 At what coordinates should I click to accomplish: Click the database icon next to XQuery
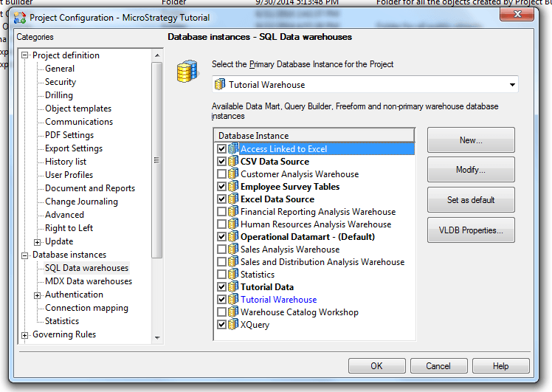pyautogui.click(x=233, y=325)
